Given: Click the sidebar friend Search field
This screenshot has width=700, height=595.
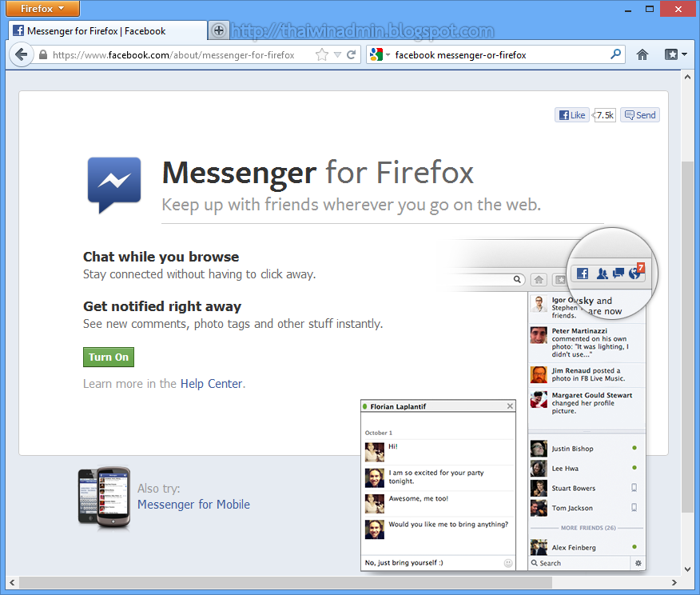Looking at the screenshot, I should [579, 563].
